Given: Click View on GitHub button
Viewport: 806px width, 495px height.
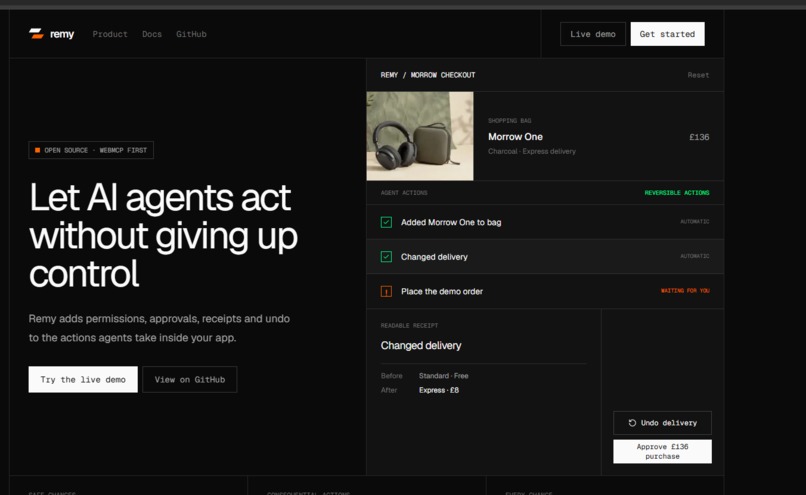Looking at the screenshot, I should 190,379.
